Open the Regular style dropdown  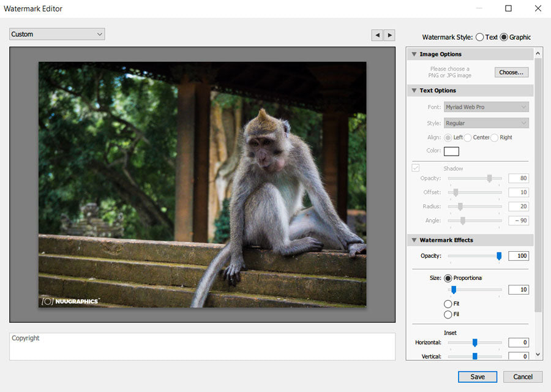point(486,123)
